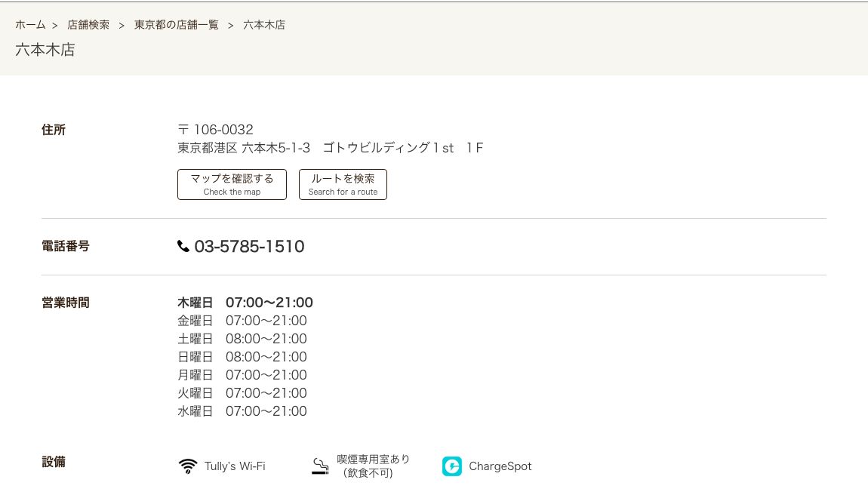The width and height of the screenshot is (868, 495).
Task: Click the phone handset icon
Action: 183,246
